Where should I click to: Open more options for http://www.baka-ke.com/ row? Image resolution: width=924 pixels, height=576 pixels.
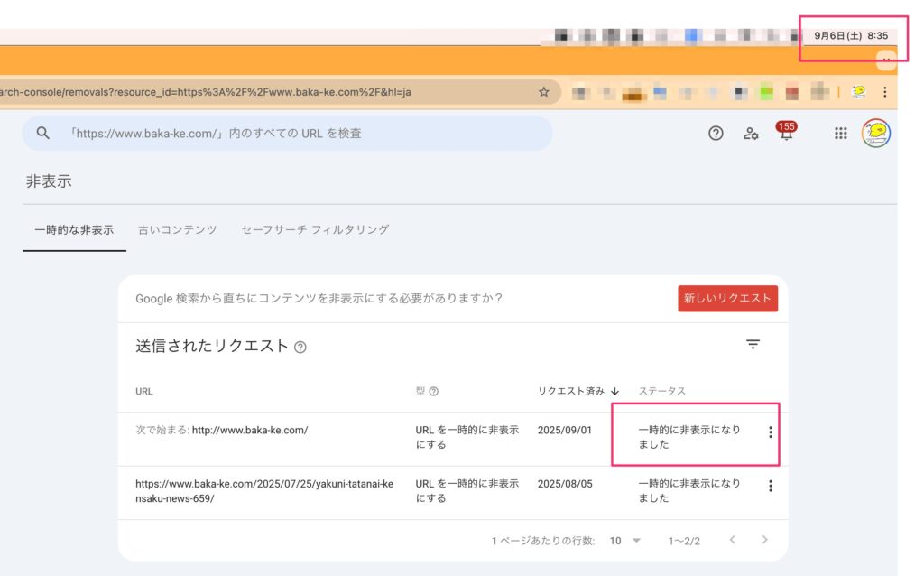pos(770,432)
